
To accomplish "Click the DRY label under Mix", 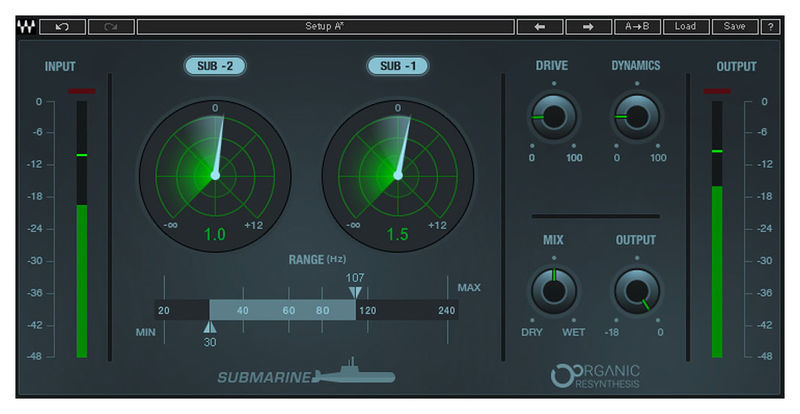I will (x=532, y=332).
